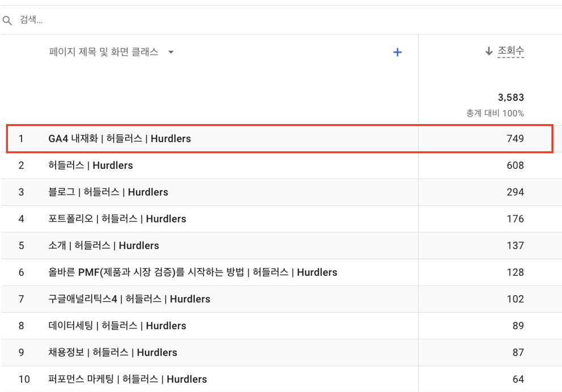This screenshot has width=562, height=392.
Task: Click row number 1 in the table
Action: click(x=21, y=139)
